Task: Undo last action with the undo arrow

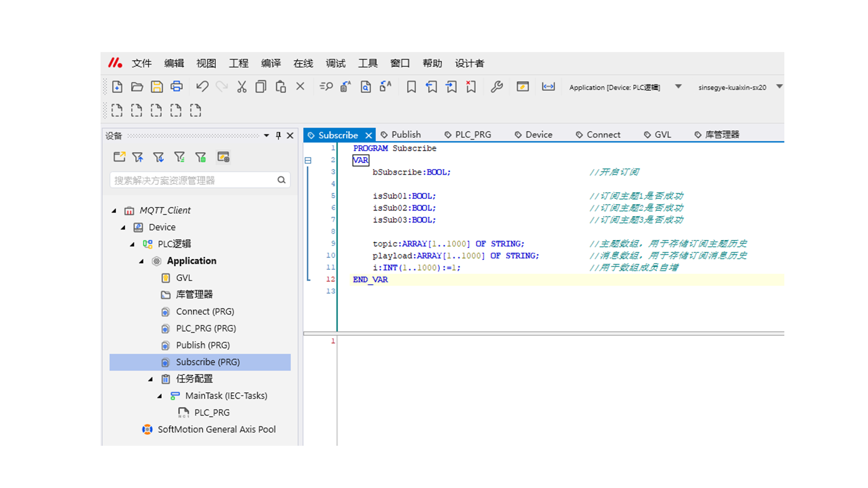Action: [x=202, y=87]
